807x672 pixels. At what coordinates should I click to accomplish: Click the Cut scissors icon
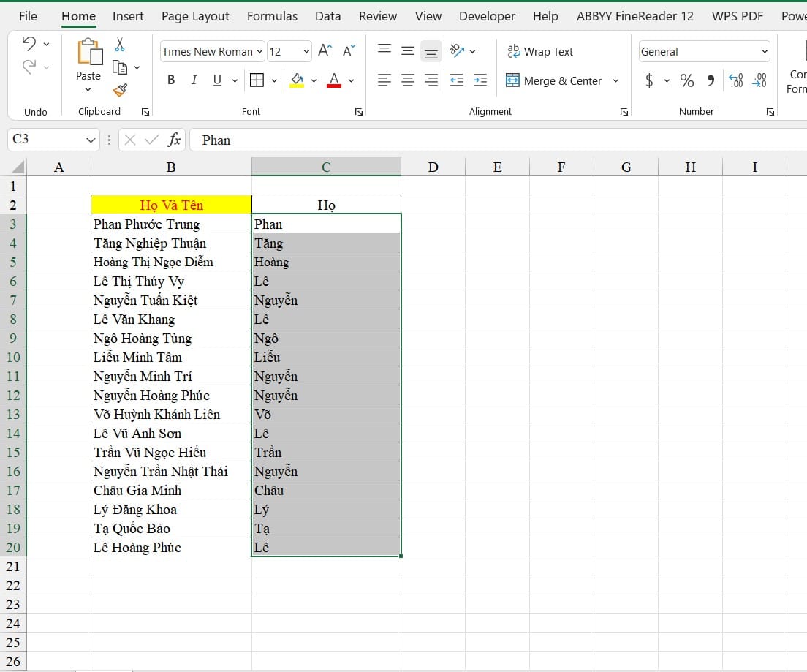pyautogui.click(x=120, y=45)
